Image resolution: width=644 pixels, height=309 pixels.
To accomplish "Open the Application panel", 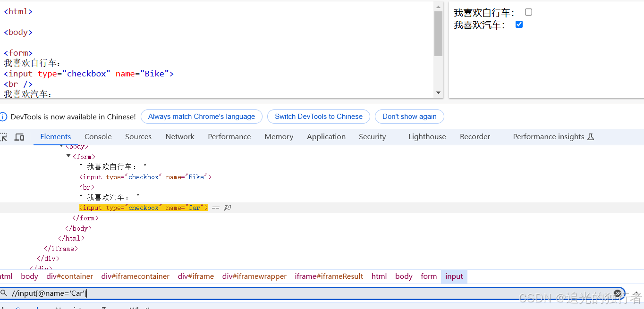I will point(326,136).
